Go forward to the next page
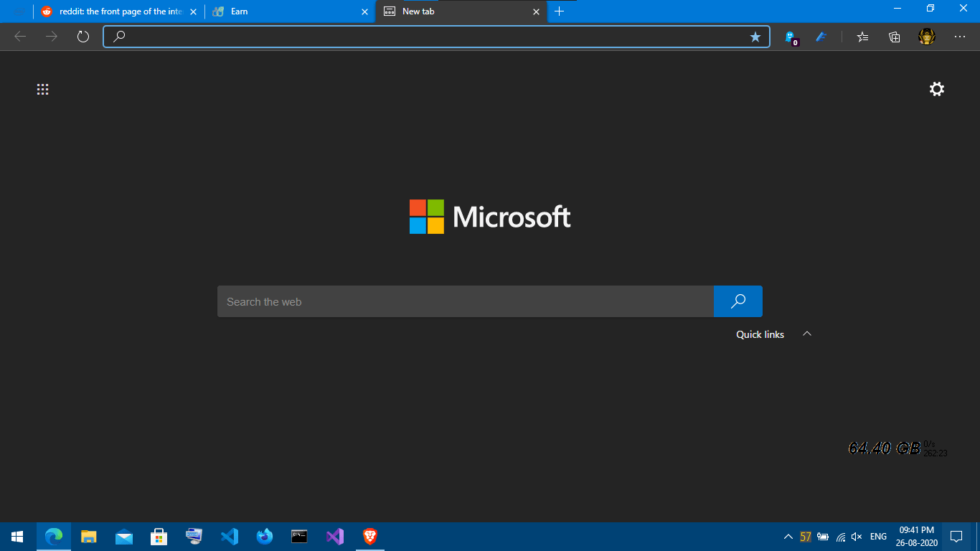 tap(52, 37)
